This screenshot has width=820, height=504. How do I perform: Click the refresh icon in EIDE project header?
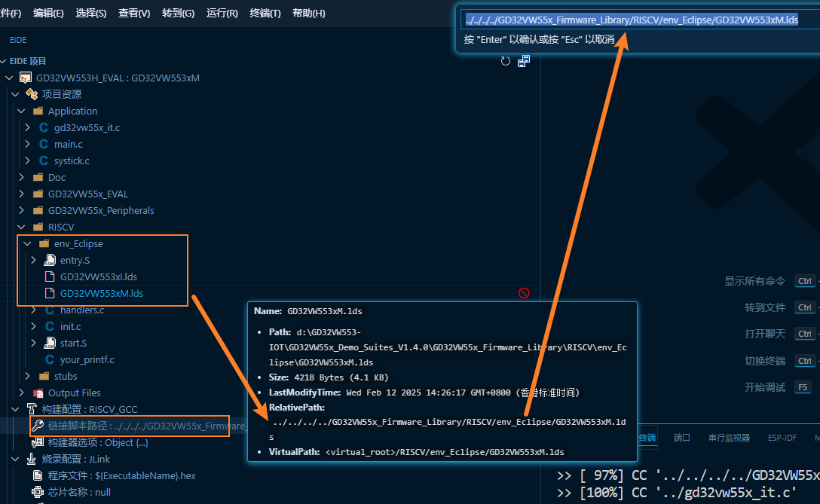(x=506, y=61)
